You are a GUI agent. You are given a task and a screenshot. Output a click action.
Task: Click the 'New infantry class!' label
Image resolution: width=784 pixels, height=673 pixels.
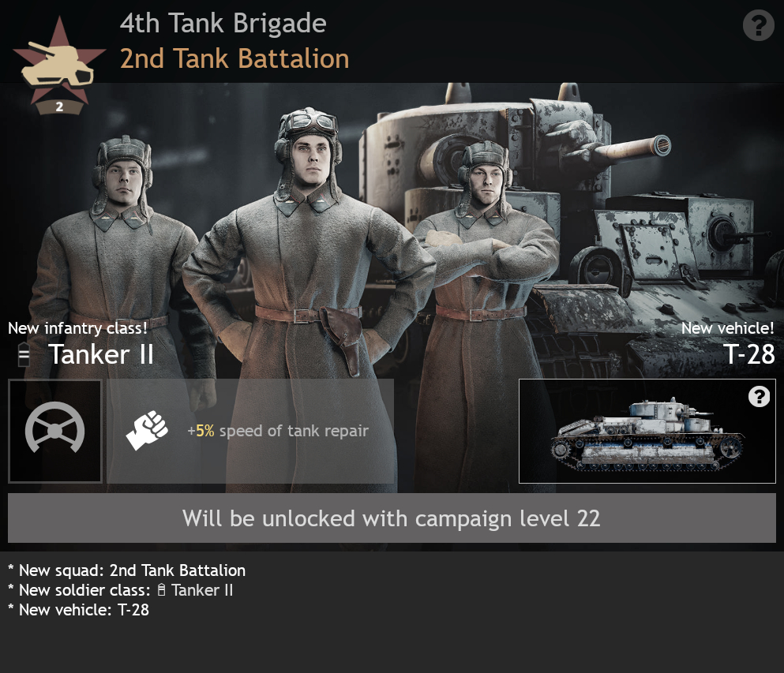point(77,328)
